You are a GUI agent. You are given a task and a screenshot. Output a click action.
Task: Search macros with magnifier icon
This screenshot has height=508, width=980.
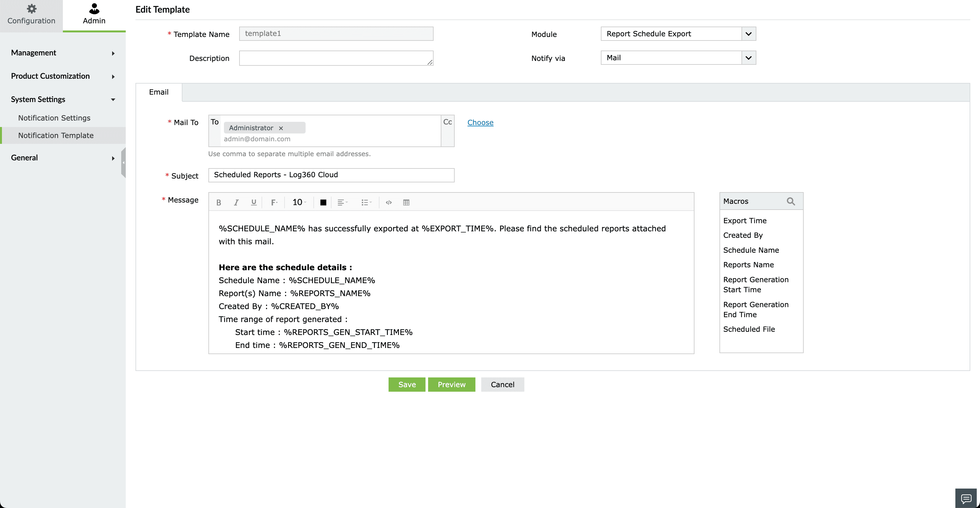click(x=790, y=202)
